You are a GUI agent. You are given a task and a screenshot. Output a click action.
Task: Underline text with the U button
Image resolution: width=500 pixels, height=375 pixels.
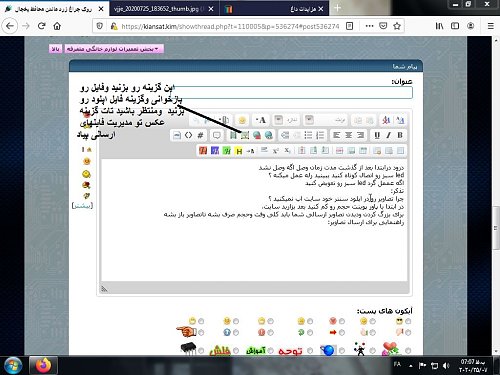[377, 135]
